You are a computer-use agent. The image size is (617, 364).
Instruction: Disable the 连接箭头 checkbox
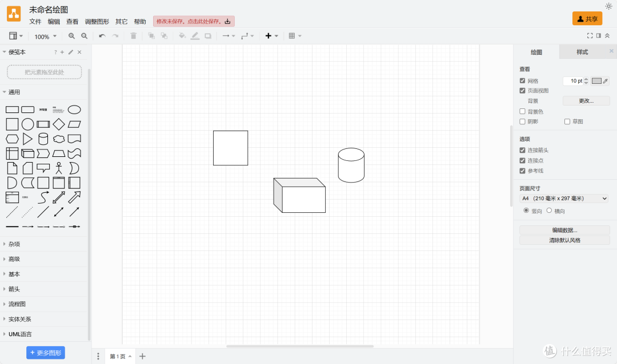[x=522, y=150]
